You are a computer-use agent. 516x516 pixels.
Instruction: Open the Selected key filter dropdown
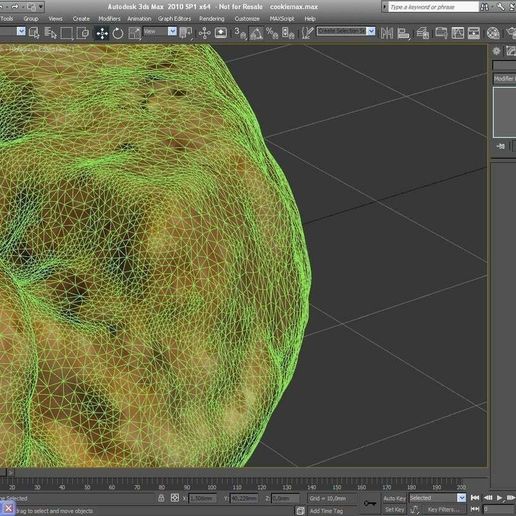click(x=461, y=498)
